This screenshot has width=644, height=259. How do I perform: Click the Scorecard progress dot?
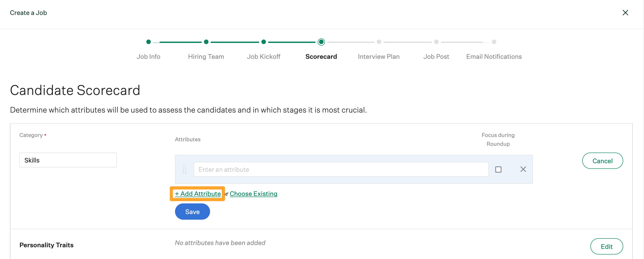321,42
